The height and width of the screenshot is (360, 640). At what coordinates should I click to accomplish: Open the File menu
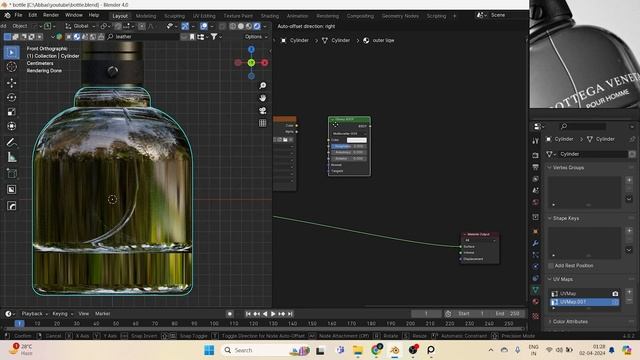pyautogui.click(x=18, y=15)
